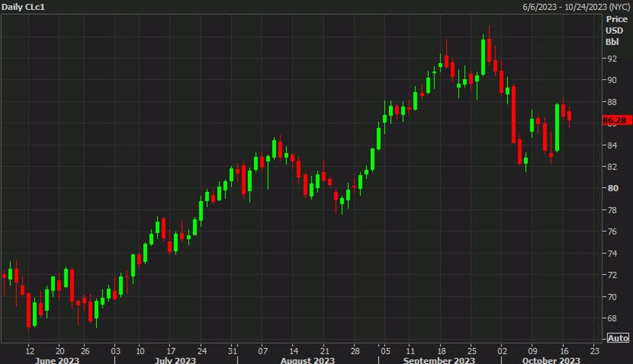Click the September 2023 month label
This screenshot has height=364, width=633.
pyautogui.click(x=440, y=360)
